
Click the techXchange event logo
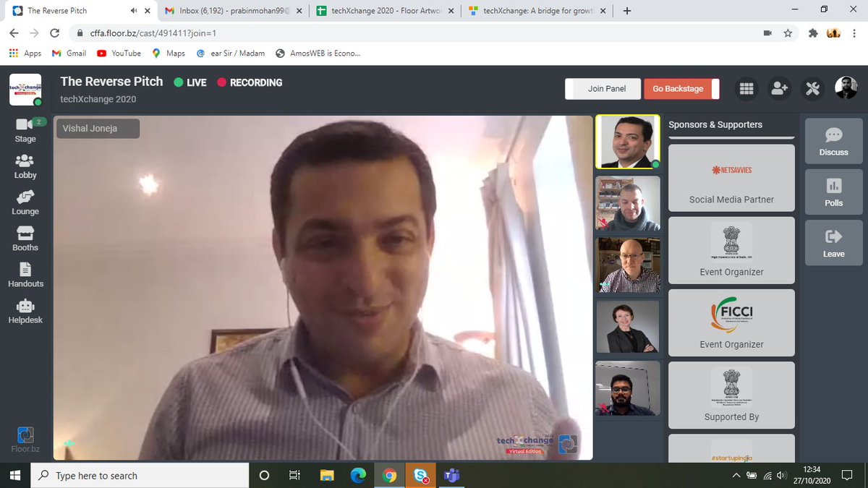pyautogui.click(x=25, y=89)
